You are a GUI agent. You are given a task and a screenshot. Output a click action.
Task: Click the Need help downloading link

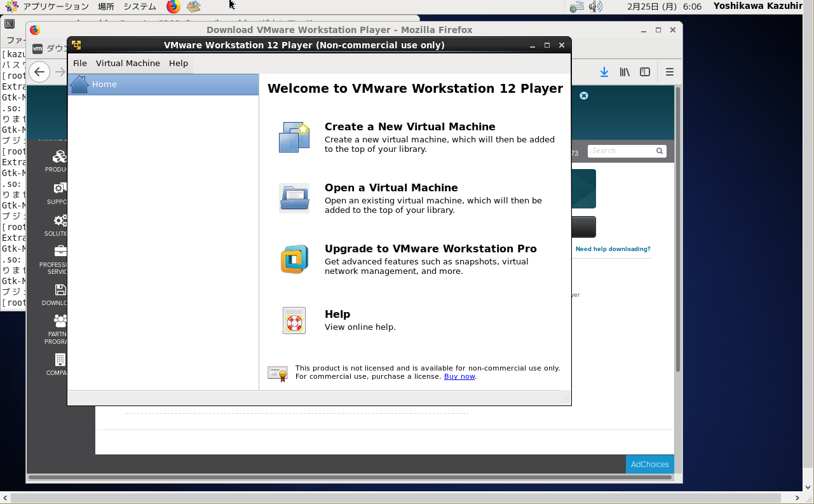[x=613, y=249]
